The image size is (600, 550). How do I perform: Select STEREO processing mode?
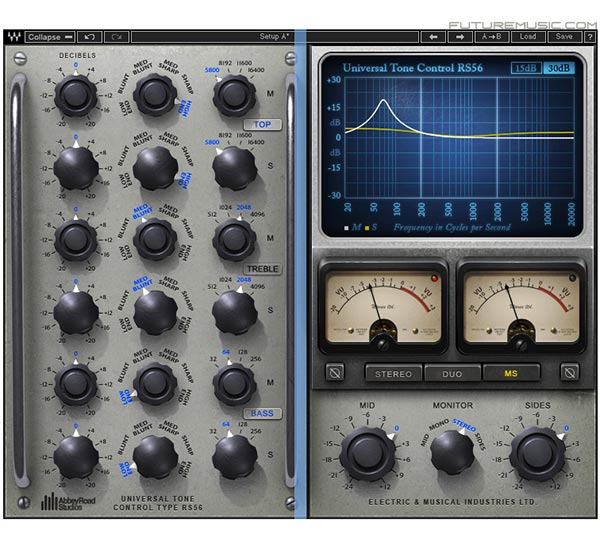(393, 374)
